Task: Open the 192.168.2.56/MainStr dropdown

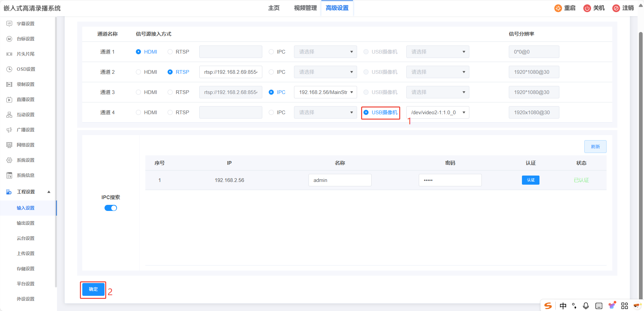Action: click(x=325, y=92)
